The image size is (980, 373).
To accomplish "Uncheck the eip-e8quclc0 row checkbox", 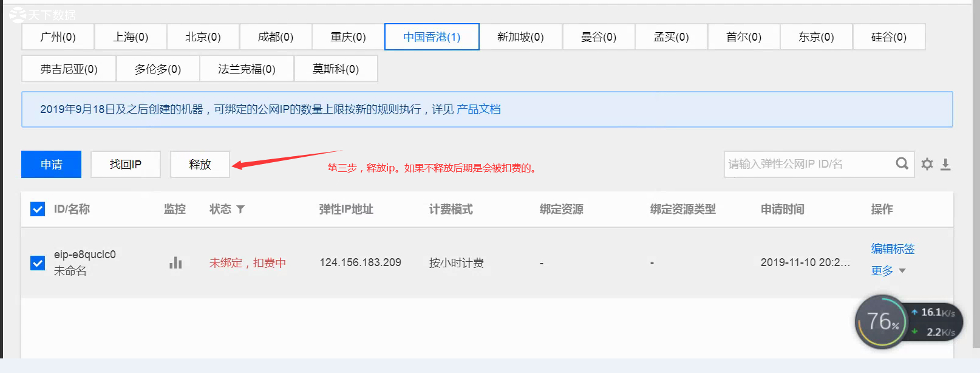I will 38,262.
